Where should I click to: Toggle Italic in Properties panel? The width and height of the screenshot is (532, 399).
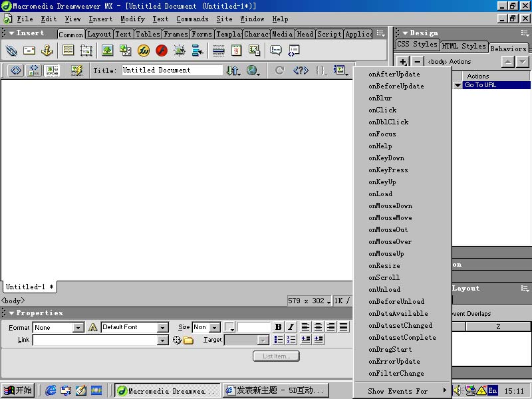pyautogui.click(x=291, y=327)
